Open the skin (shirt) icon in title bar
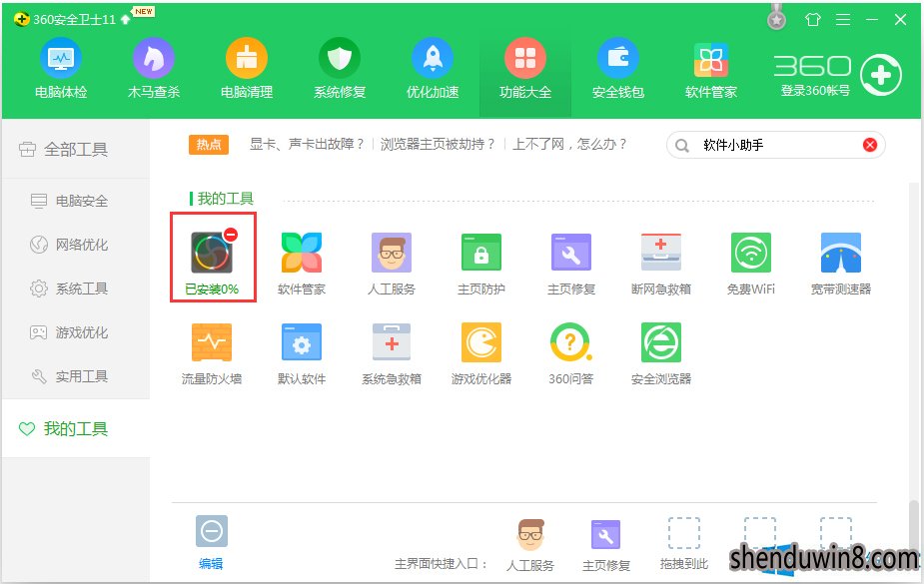This screenshot has height=584, width=924. pyautogui.click(x=813, y=19)
